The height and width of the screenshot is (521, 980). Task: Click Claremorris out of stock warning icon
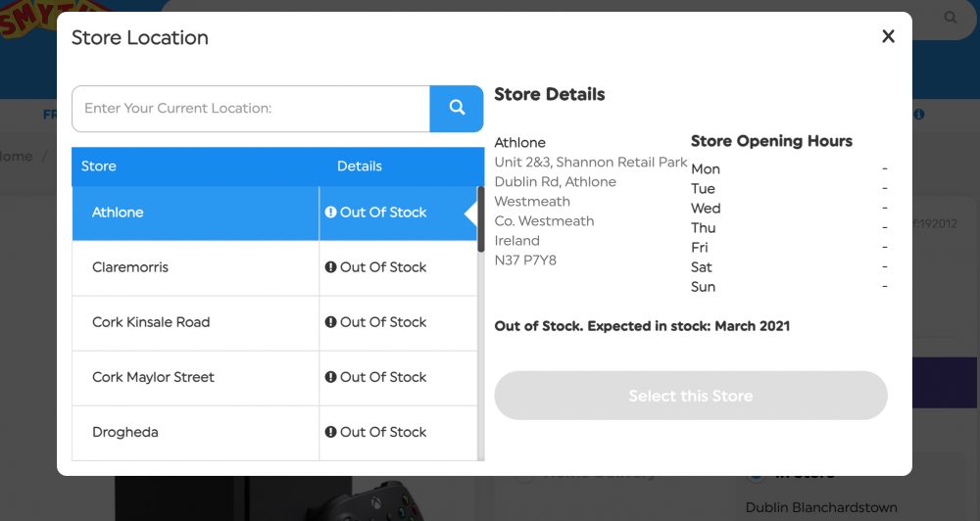[331, 267]
